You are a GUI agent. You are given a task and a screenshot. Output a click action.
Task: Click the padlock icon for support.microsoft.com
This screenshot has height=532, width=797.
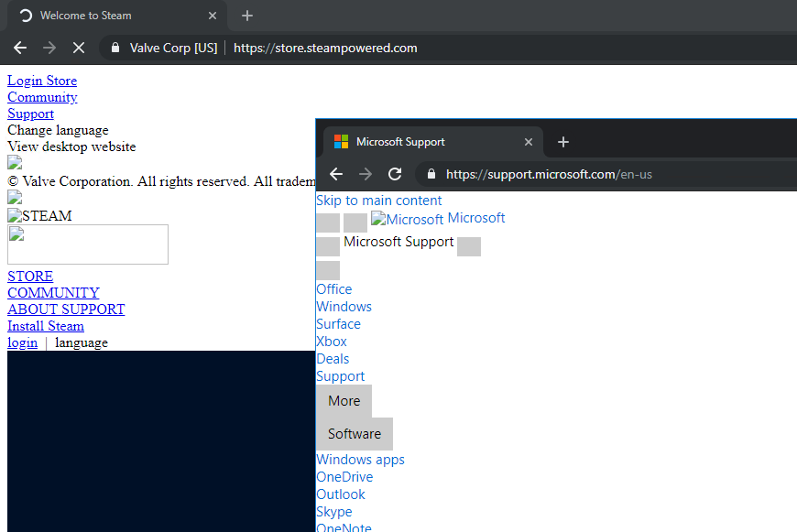click(431, 174)
